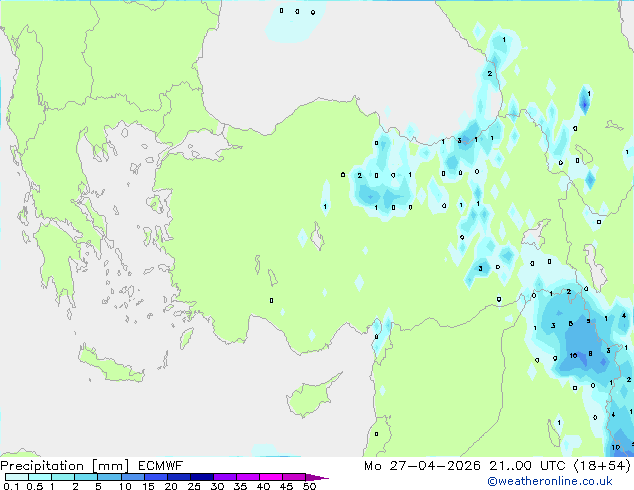Pick legend swatch between 10 and 15

pos(133,477)
